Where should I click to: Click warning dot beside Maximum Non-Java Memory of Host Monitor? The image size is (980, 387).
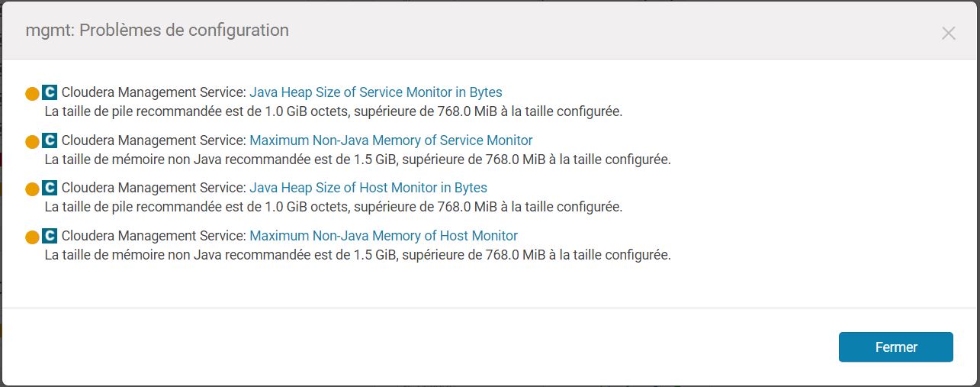pos(32,237)
